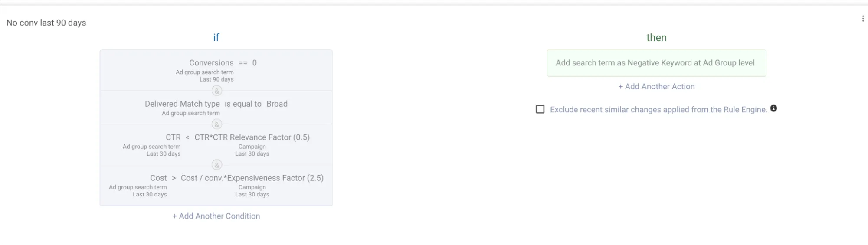Click the Broad match type value
The width and height of the screenshot is (868, 245).
pyautogui.click(x=277, y=104)
